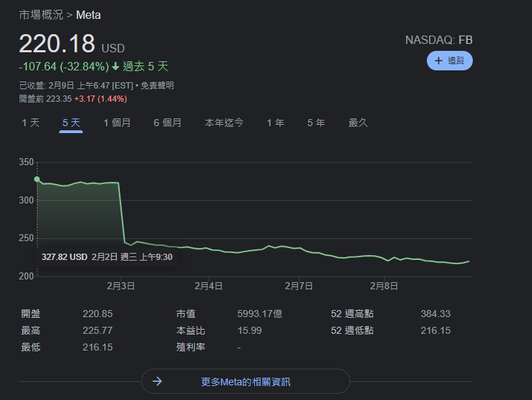Choose the 1 年 range tab
This screenshot has height=400, width=532.
click(275, 123)
